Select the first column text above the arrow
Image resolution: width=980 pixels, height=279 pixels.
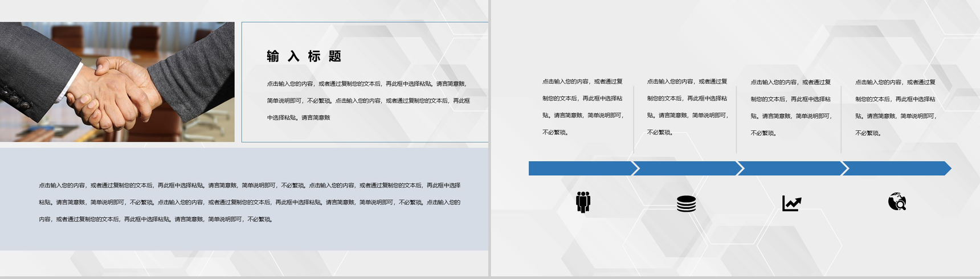583,107
